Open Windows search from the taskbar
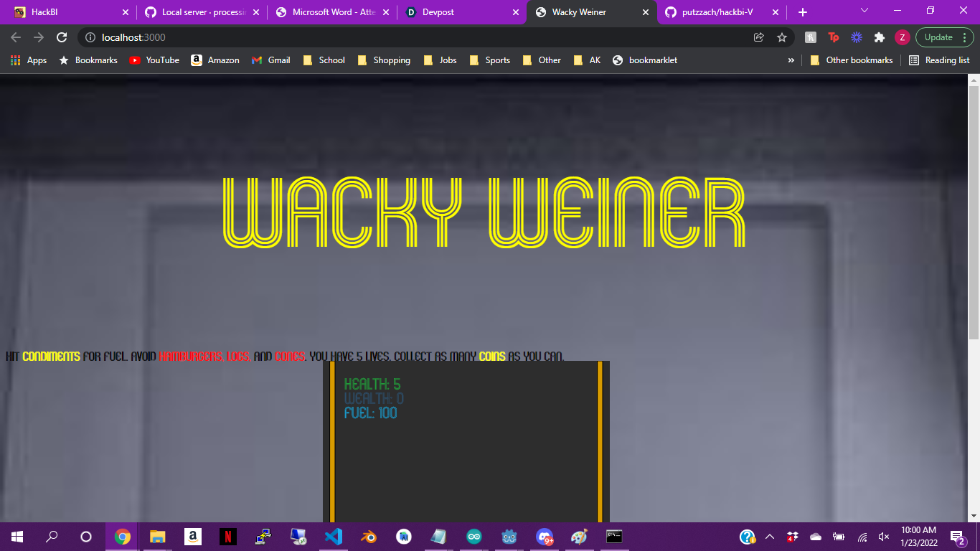Viewport: 980px width, 551px height. pos(52,537)
